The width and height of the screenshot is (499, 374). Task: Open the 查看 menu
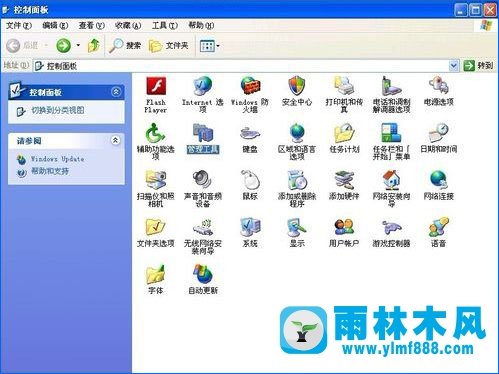coord(91,25)
